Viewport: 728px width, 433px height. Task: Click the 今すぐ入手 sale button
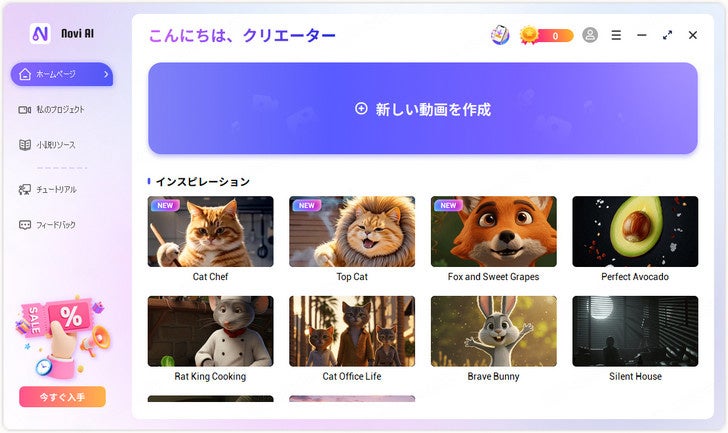pyautogui.click(x=62, y=397)
